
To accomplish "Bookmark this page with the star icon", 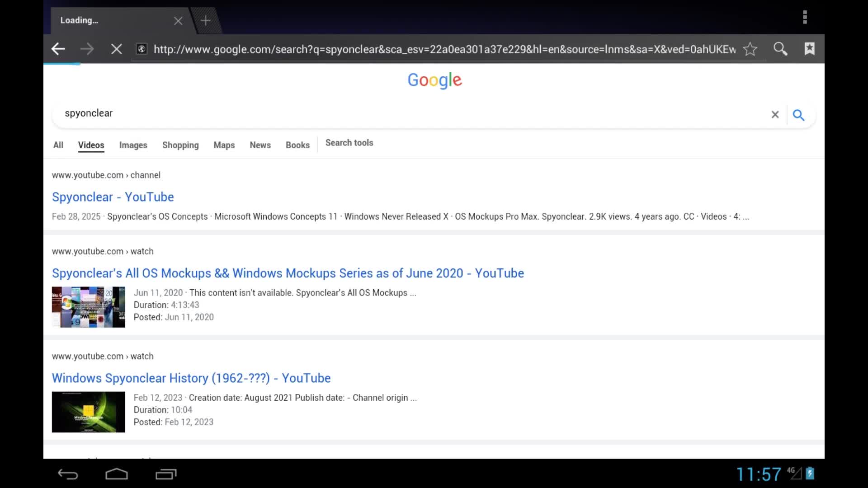I will [750, 49].
